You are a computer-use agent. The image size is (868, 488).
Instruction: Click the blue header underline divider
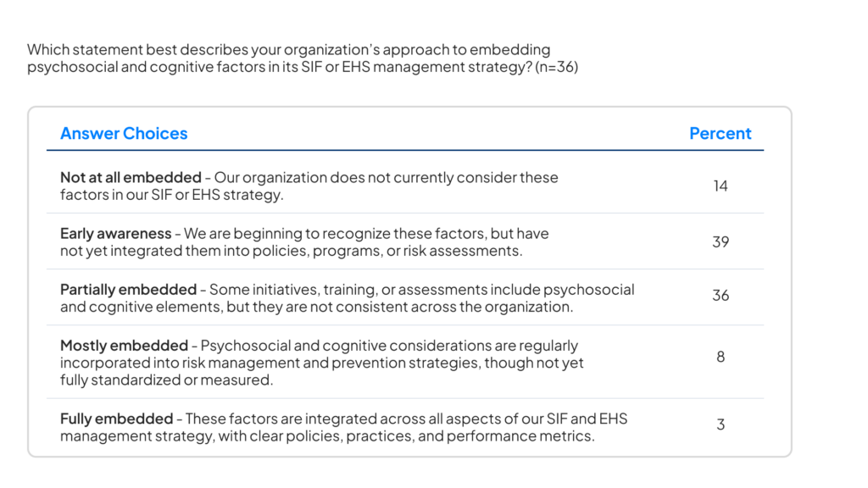click(405, 150)
